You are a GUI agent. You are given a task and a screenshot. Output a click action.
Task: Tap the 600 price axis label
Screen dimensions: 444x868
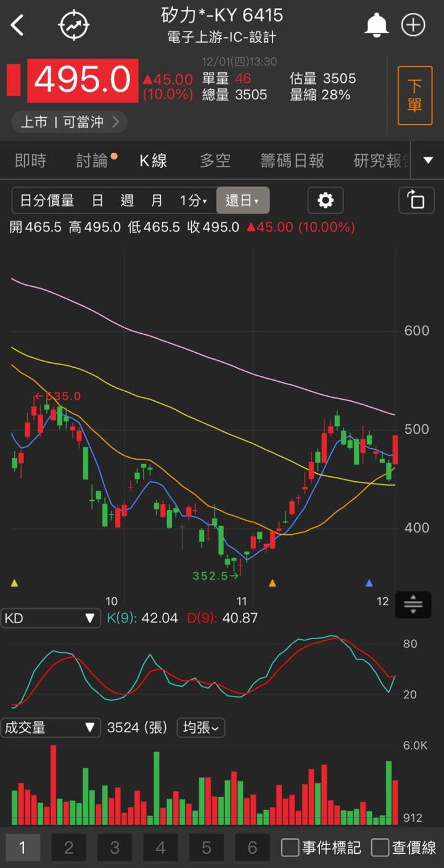click(417, 331)
